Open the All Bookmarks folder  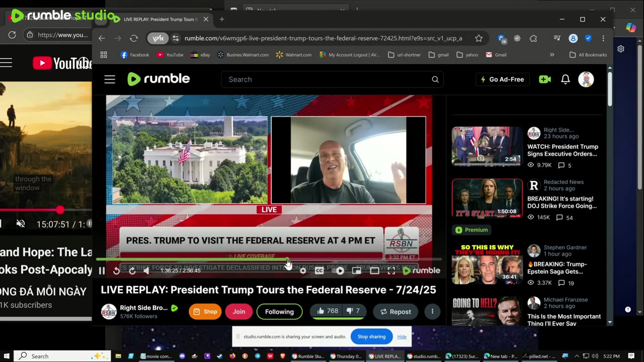point(588,55)
